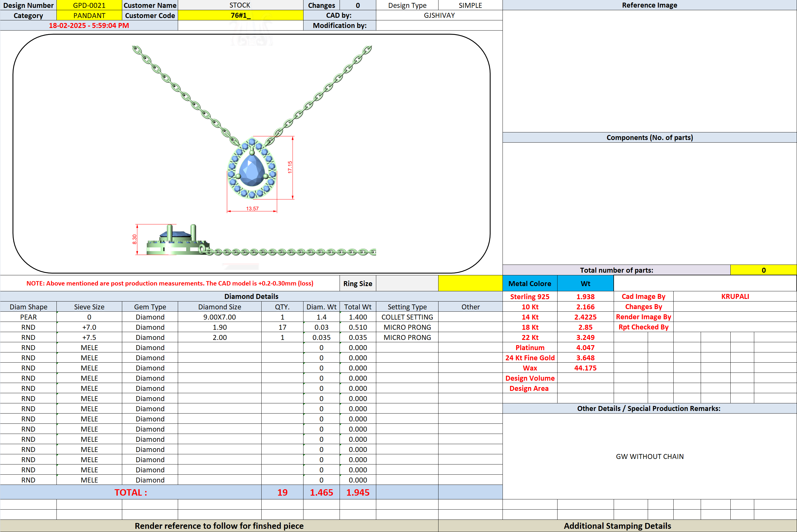Click the total number of parts yellow cell
This screenshot has height=532, width=797.
pos(764,270)
